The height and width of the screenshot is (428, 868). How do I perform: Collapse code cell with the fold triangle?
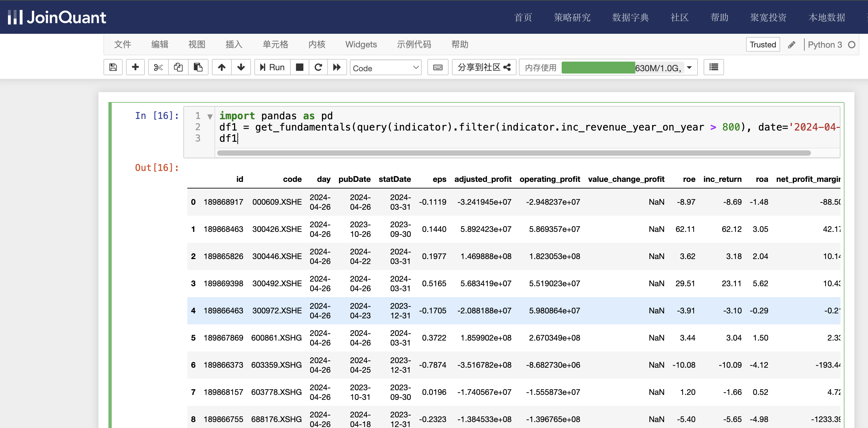pyautogui.click(x=210, y=117)
